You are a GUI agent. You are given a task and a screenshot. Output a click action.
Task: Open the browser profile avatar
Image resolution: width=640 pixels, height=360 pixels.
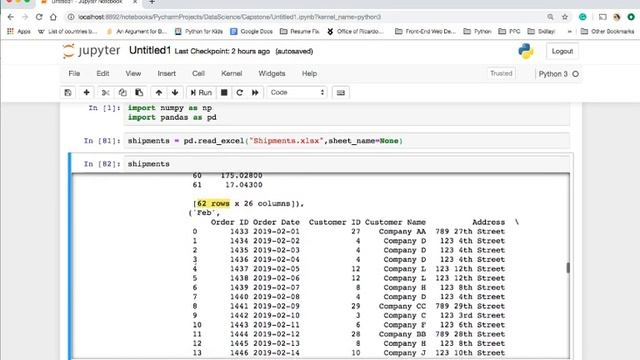point(617,17)
